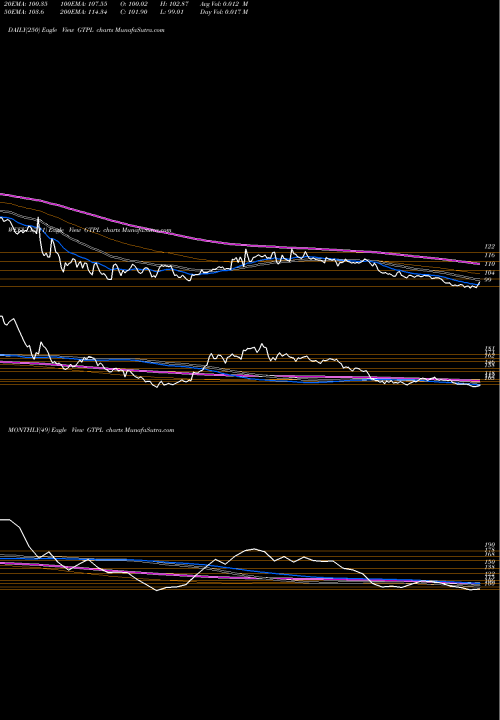Image resolution: width=500 pixels, height=720 pixels.
Task: Click the 99 price level label
Action: point(488,280)
